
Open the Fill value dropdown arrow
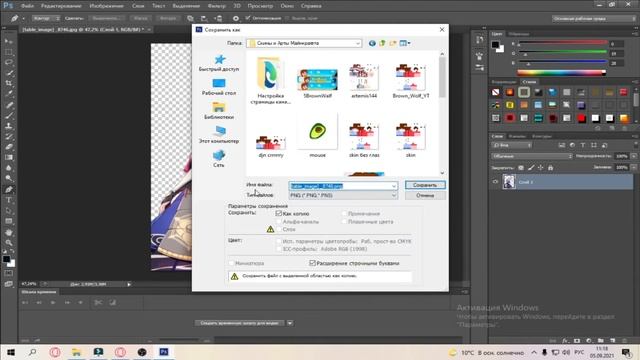coord(633,167)
